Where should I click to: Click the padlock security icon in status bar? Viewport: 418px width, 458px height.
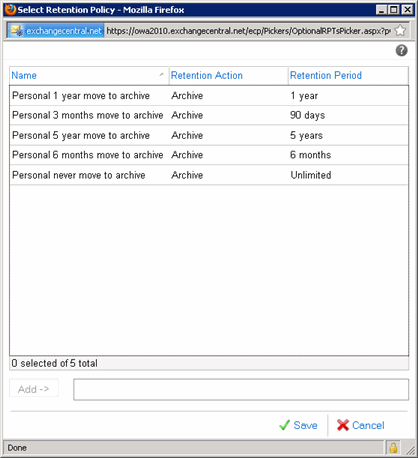click(393, 448)
